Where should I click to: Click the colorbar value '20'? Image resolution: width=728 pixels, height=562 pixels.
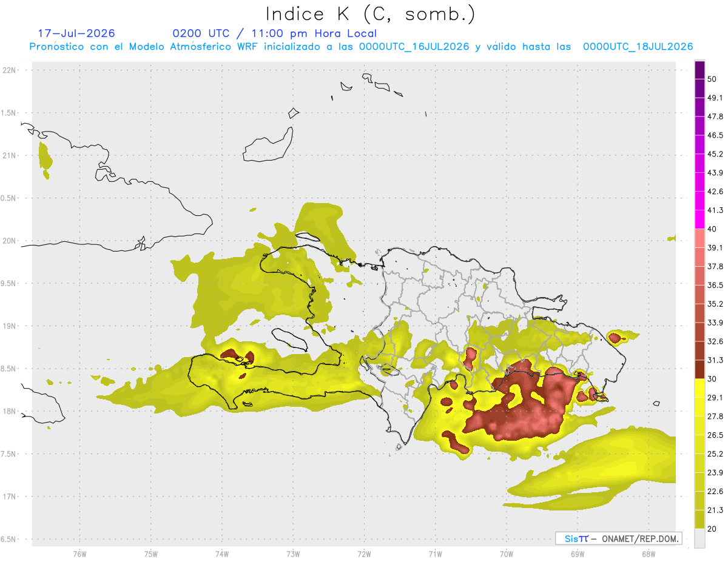click(712, 529)
